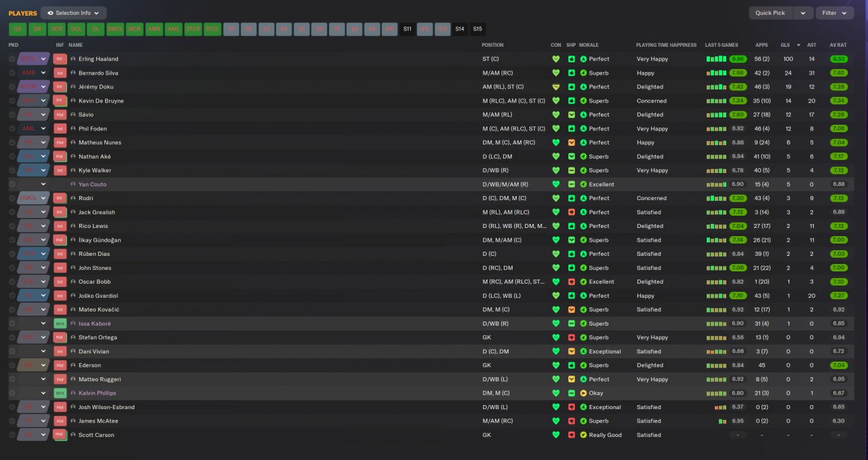The height and width of the screenshot is (460, 868).
Task: Select the DMCL position slot
Action: click(x=115, y=29)
